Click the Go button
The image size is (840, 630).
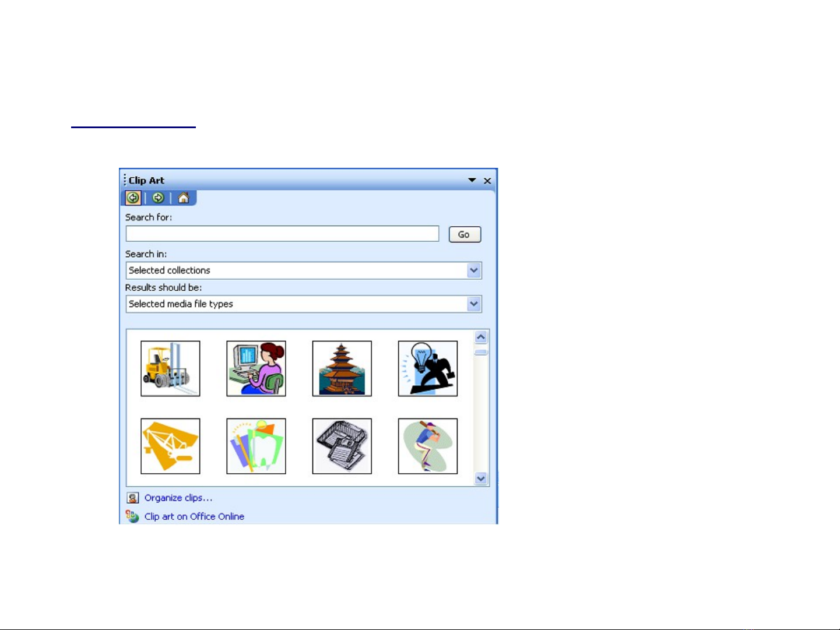[x=465, y=234]
